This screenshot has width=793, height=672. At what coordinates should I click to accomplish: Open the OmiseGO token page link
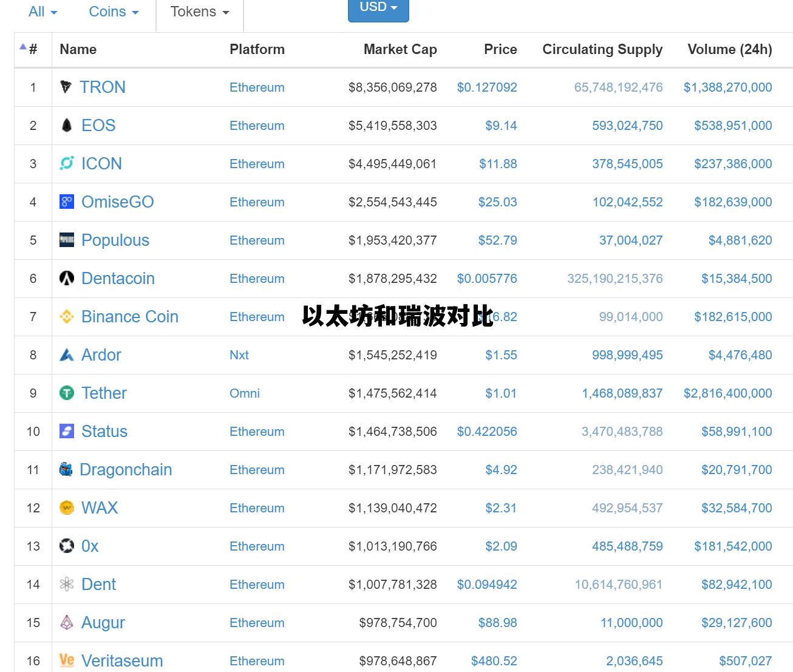(x=118, y=202)
